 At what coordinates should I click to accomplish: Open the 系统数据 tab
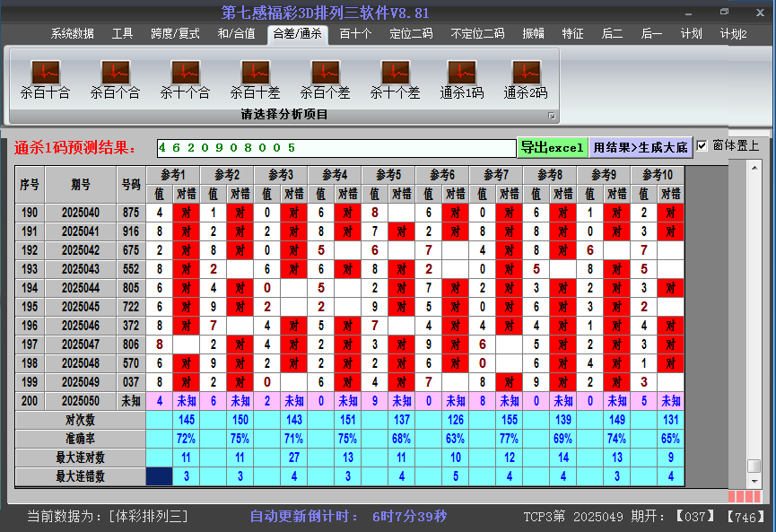(73, 34)
